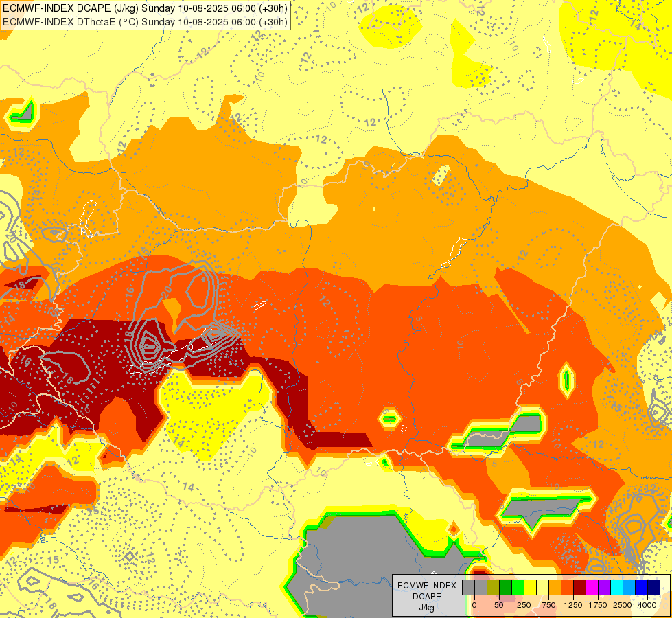Click the 'J/kg' unit label in legend

[x=427, y=608]
